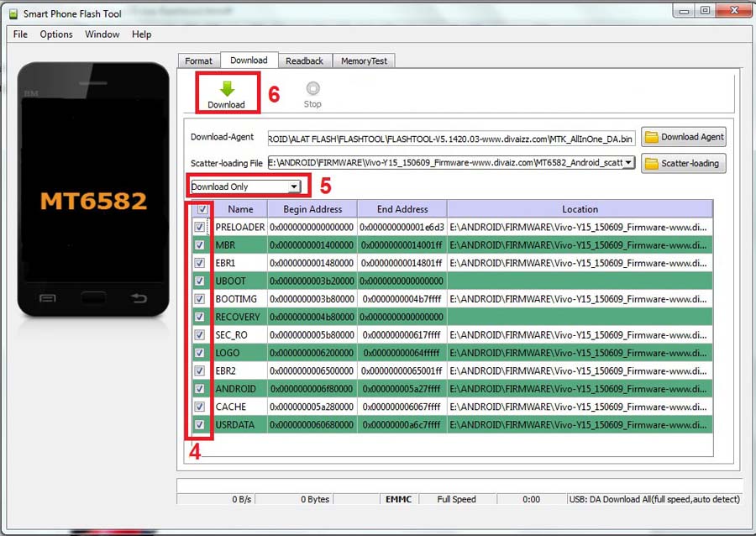The width and height of the screenshot is (756, 536).
Task: Click the Download Agent folder button
Action: tap(683, 138)
